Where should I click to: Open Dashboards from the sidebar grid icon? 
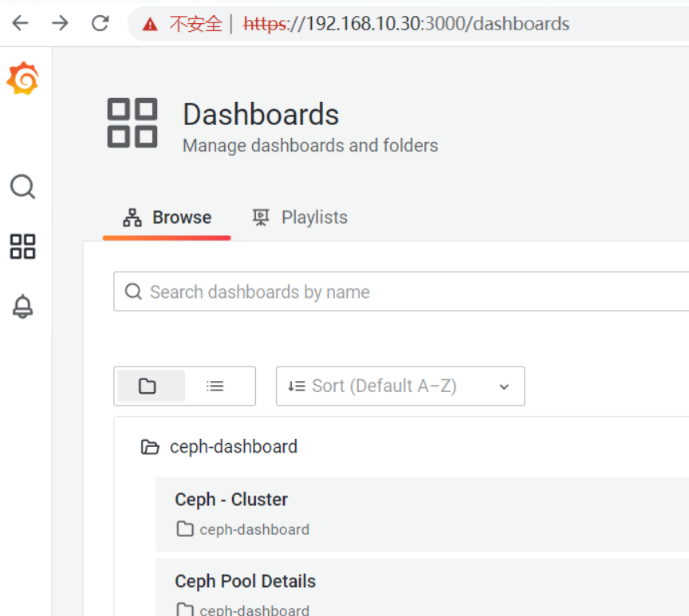tap(22, 246)
